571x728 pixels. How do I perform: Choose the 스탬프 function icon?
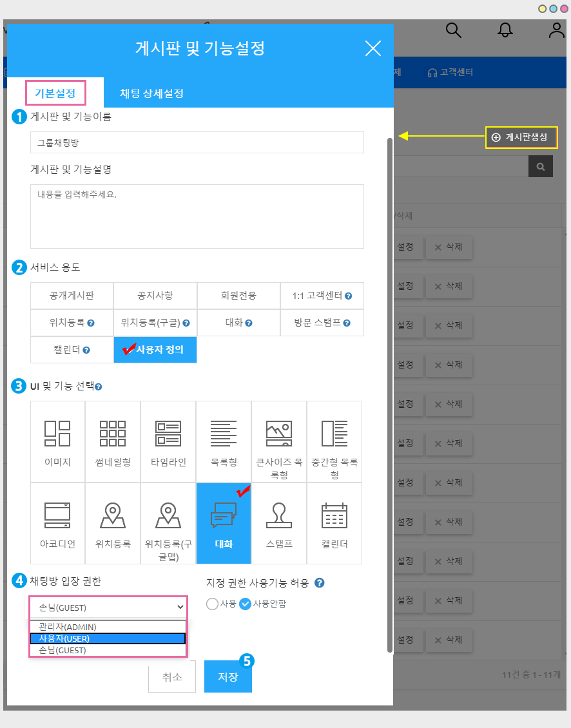[279, 515]
